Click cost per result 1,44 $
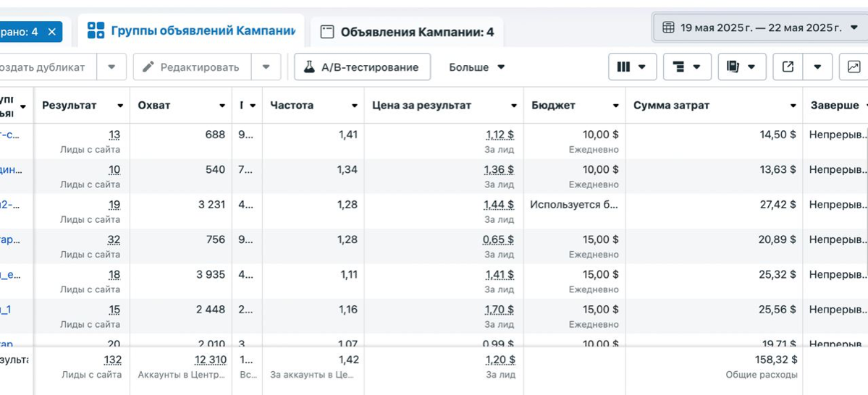868x395 pixels. (x=500, y=205)
